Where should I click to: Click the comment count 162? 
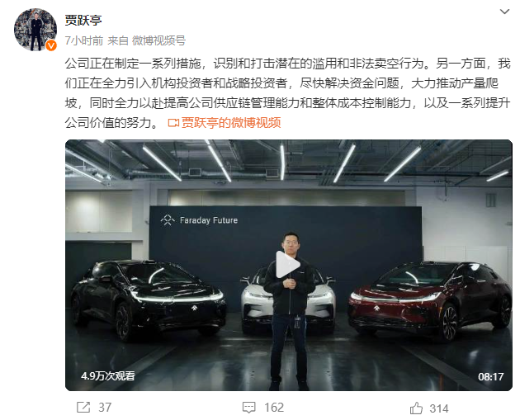(x=274, y=408)
